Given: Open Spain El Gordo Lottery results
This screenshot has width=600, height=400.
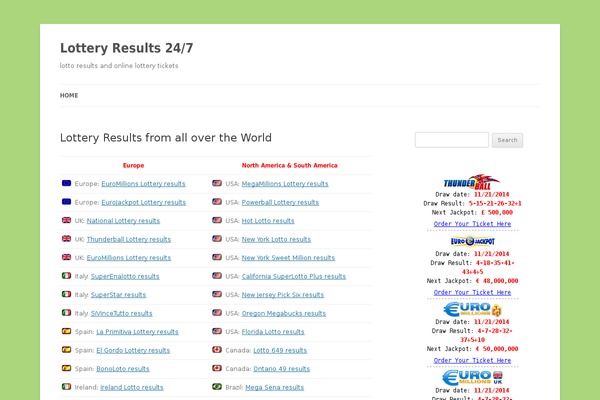Looking at the screenshot, I should tap(133, 350).
